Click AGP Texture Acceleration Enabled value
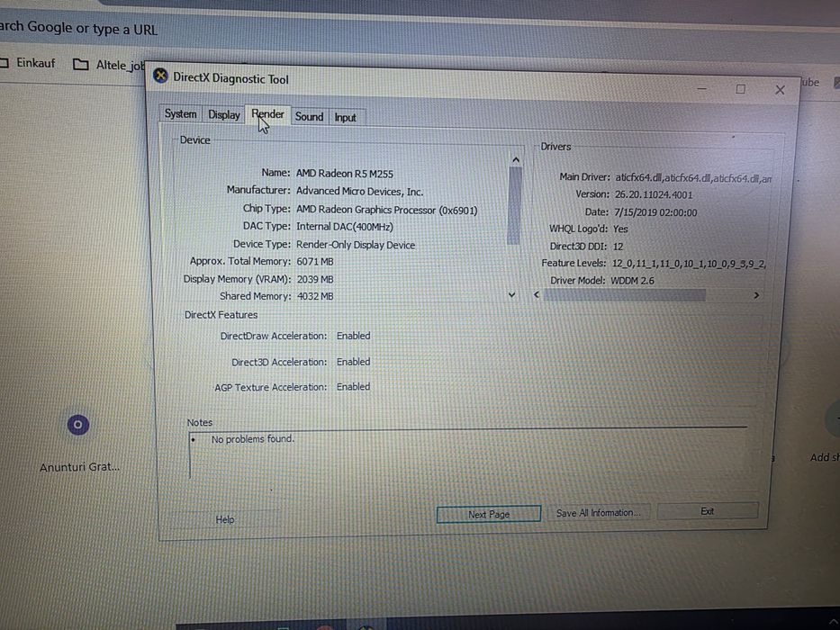This screenshot has width=840, height=630. coord(353,386)
